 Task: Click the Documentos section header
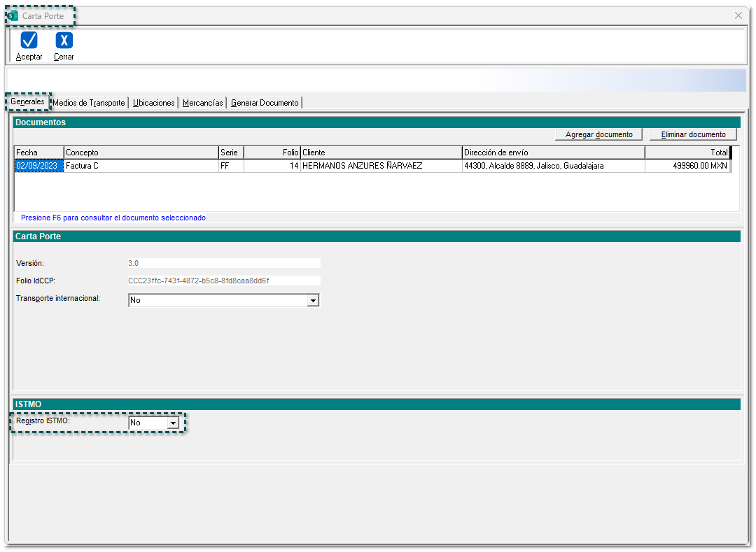click(377, 122)
